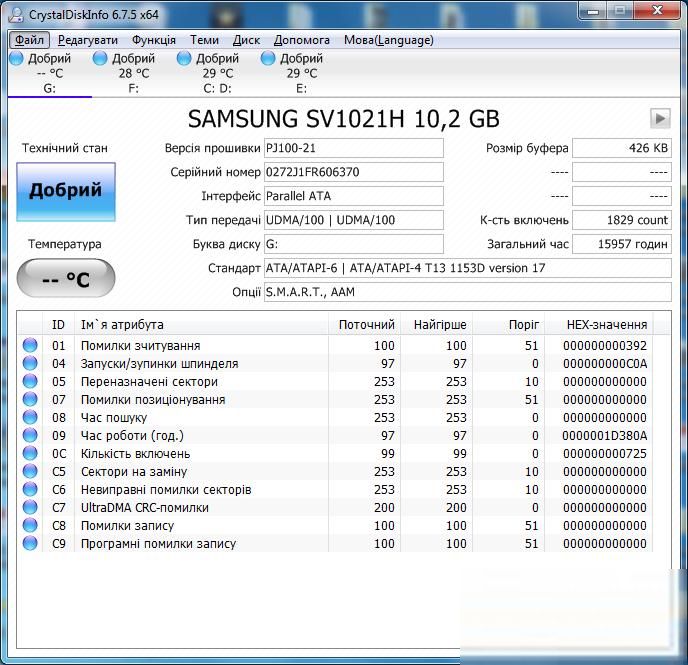Click the CrystalDiskInfo title bar app icon
Image resolution: width=688 pixels, height=665 pixels.
[16, 14]
